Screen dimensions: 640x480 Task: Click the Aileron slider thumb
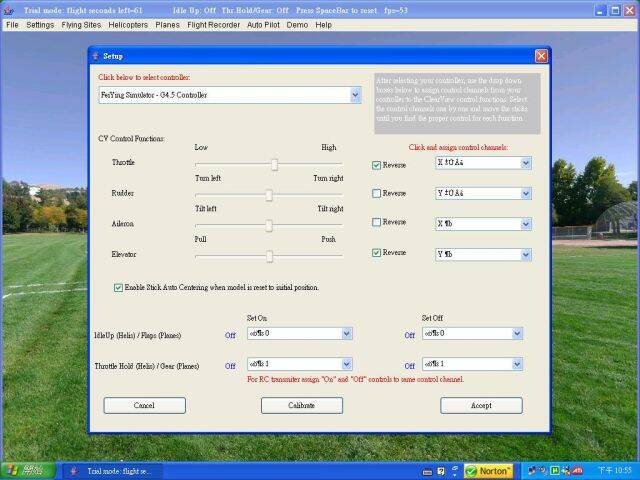(269, 226)
